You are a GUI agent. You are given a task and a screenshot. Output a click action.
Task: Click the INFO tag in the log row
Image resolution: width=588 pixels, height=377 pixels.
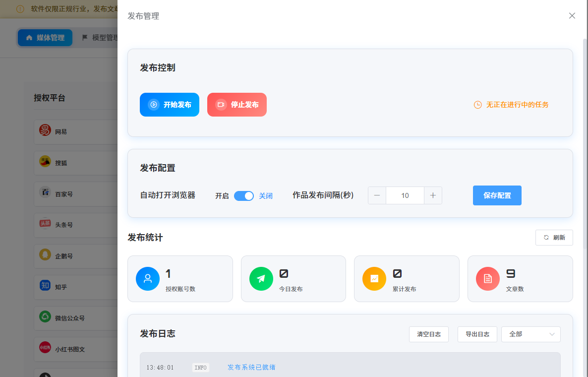coord(201,368)
